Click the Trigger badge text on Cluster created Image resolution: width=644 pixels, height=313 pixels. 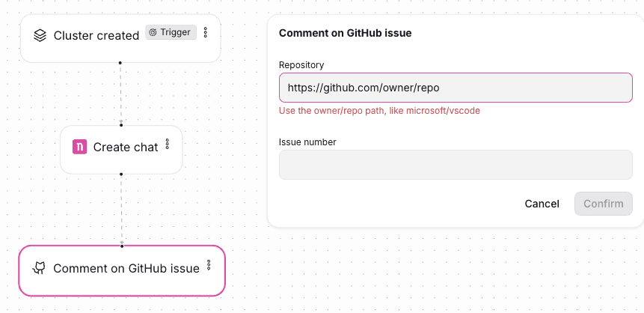point(175,32)
